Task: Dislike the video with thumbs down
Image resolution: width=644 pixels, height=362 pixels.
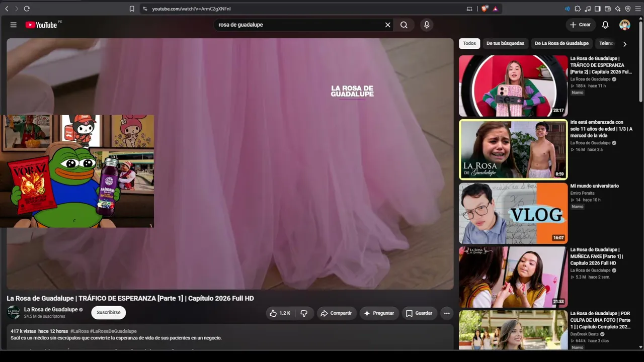Action: click(304, 313)
